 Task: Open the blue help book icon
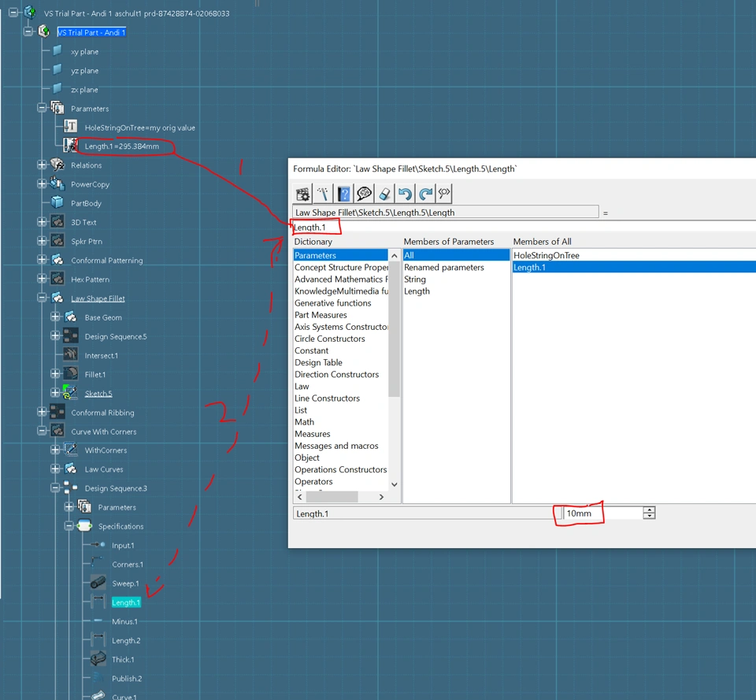[x=344, y=194]
